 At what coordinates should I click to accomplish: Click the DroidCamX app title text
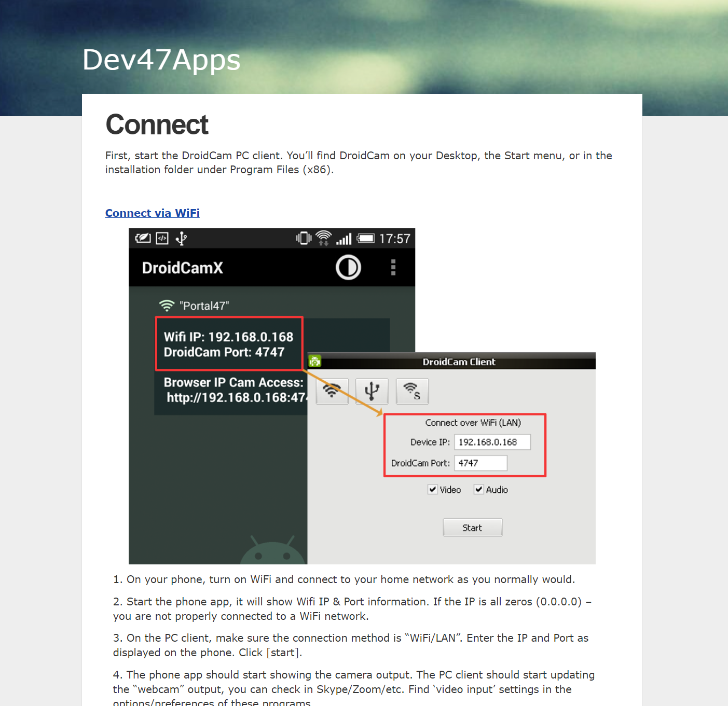pos(183,268)
